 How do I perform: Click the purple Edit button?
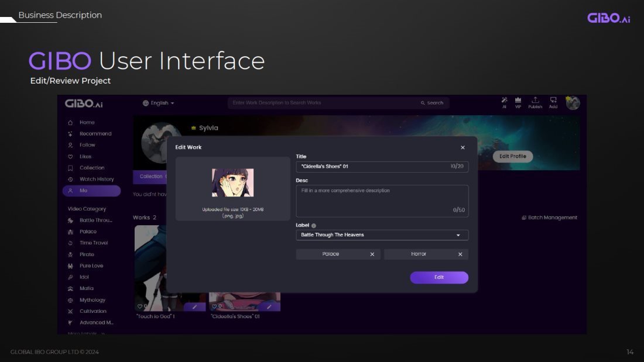(439, 277)
